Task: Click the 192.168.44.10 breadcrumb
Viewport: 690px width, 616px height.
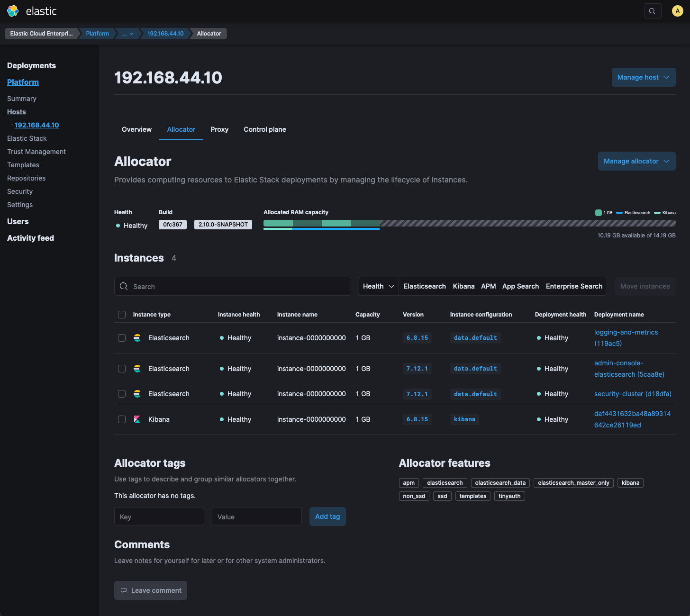Action: tap(165, 34)
